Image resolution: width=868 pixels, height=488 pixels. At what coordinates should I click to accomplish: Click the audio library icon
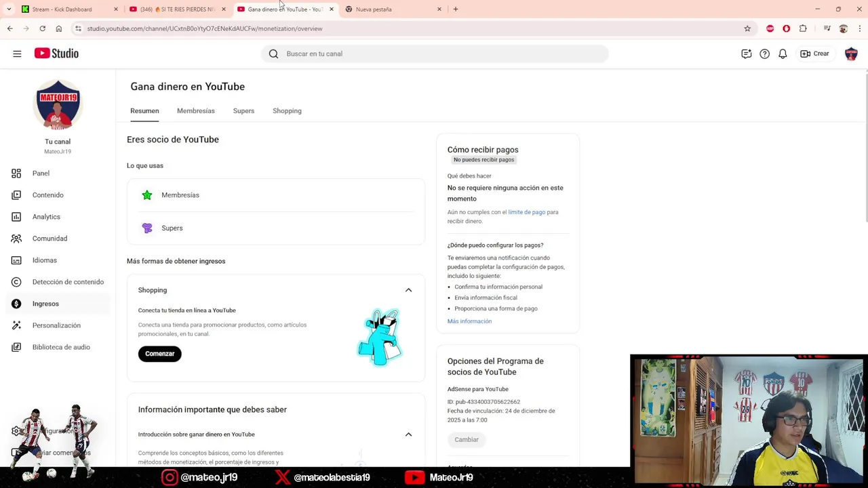click(x=16, y=347)
